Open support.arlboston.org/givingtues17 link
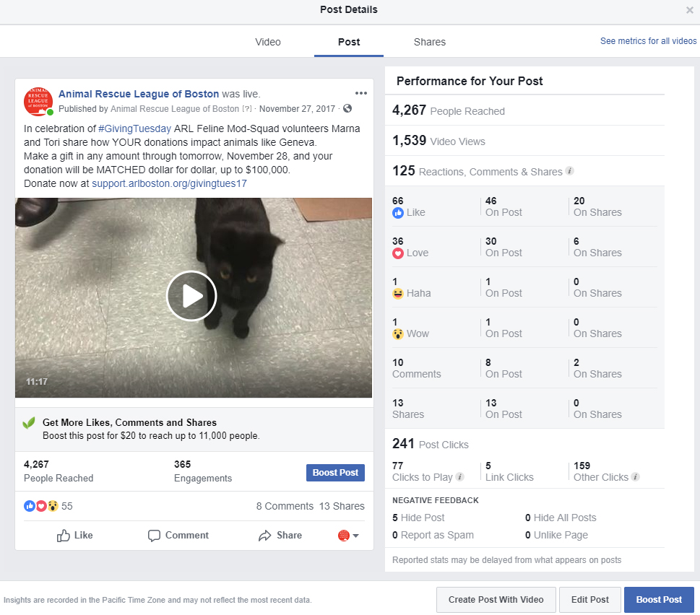This screenshot has height=615, width=700. point(169,184)
